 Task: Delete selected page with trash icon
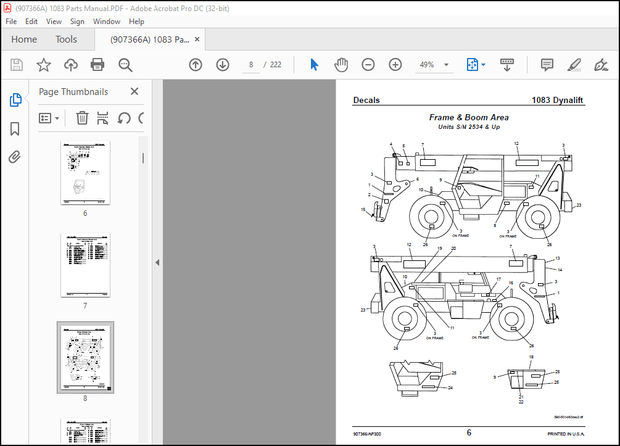point(82,117)
